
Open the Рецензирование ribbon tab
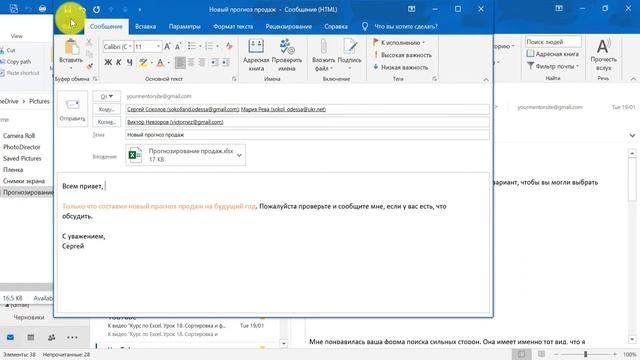pyautogui.click(x=289, y=27)
